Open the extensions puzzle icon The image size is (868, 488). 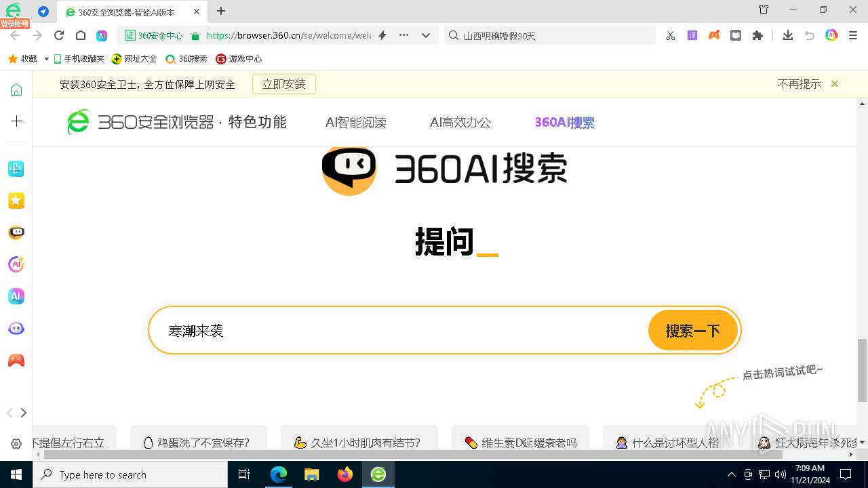757,36
